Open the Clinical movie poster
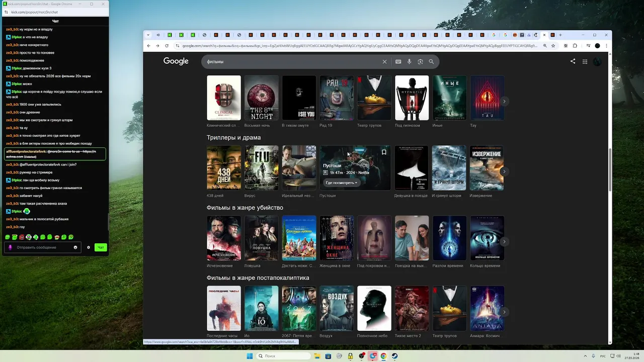This screenshot has width=644, height=362. (x=224, y=98)
